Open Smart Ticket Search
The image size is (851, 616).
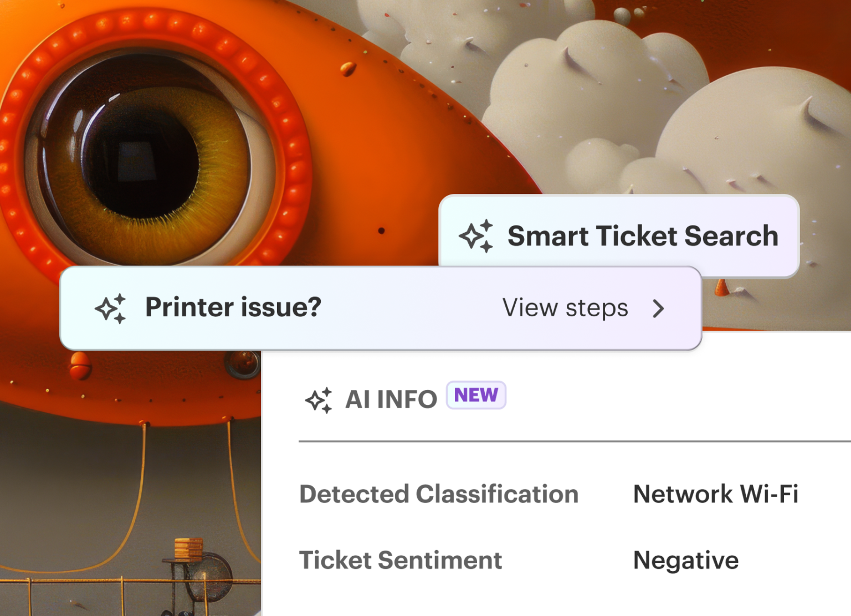click(x=643, y=236)
